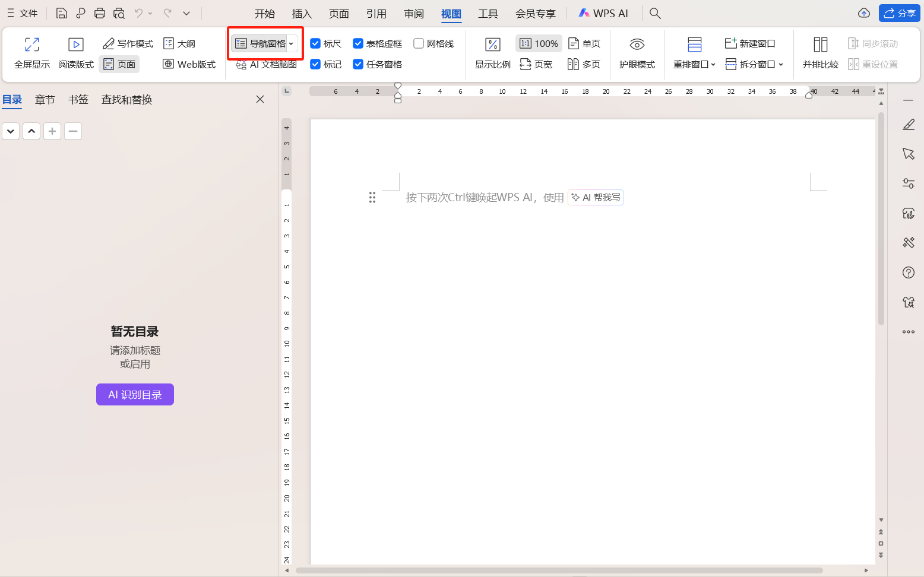Expand the 拆分窗口 split window dropdown
The height and width of the screenshot is (577, 924).
pyautogui.click(x=781, y=64)
